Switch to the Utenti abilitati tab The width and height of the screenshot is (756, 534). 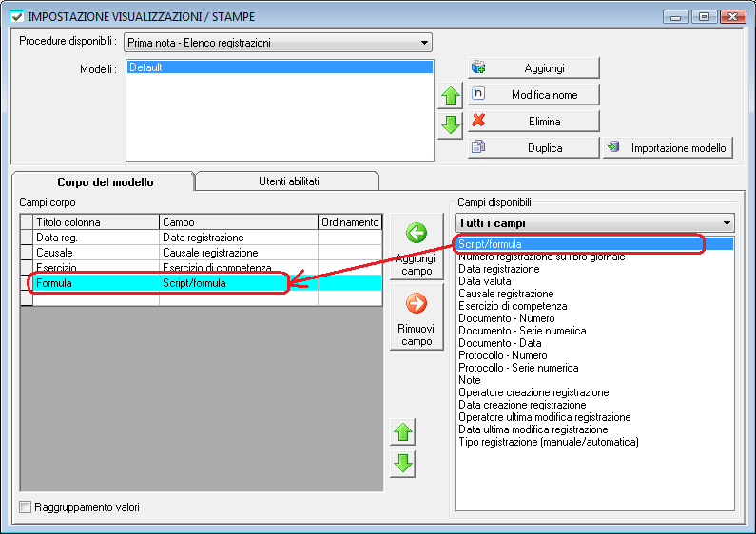pyautogui.click(x=288, y=181)
